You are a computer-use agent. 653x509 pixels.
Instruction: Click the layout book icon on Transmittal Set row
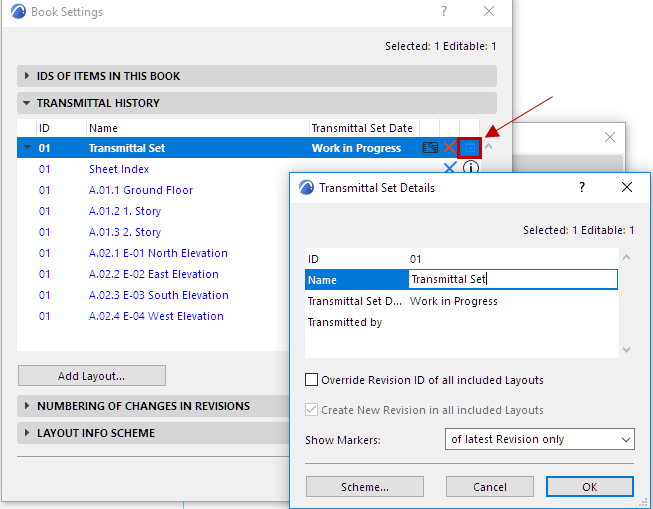click(x=430, y=147)
